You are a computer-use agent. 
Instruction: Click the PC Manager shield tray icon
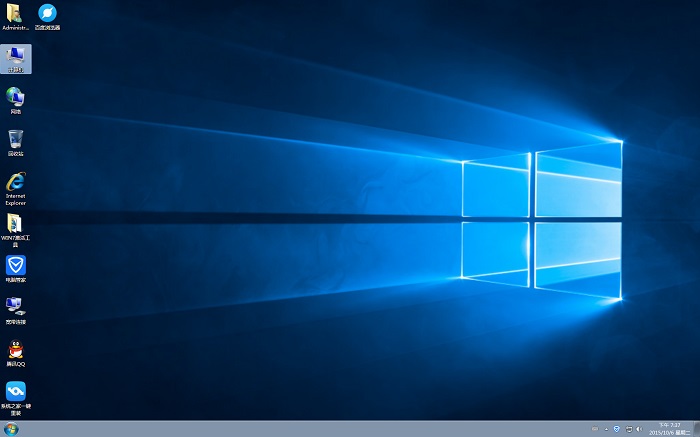pos(616,429)
